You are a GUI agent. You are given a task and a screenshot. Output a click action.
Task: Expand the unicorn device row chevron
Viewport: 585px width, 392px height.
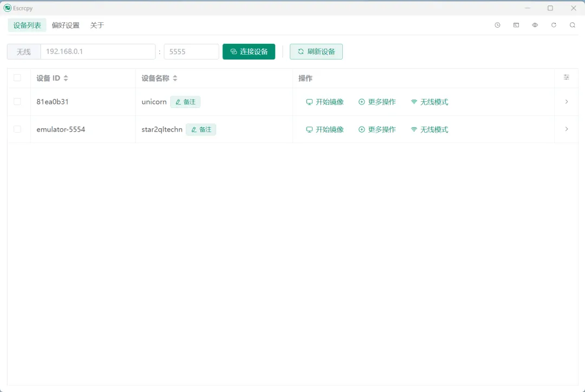(x=567, y=102)
